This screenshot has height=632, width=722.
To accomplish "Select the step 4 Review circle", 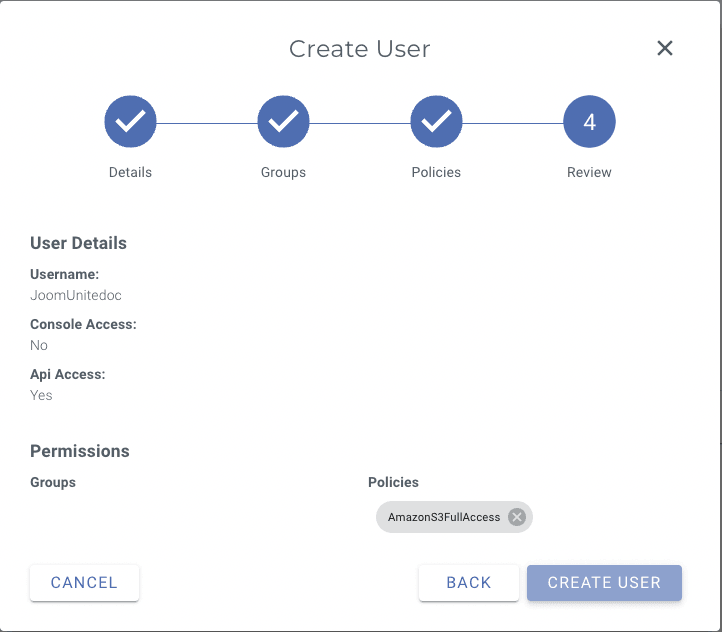I will (x=589, y=122).
